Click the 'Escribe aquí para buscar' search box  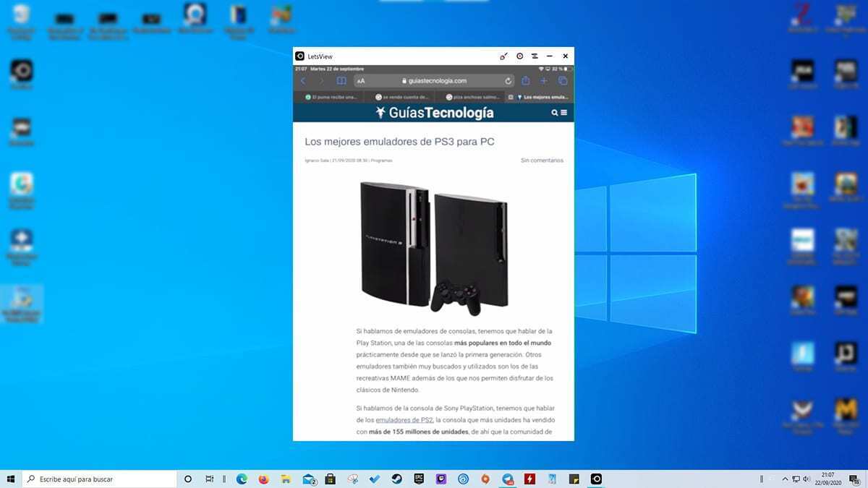tap(100, 479)
